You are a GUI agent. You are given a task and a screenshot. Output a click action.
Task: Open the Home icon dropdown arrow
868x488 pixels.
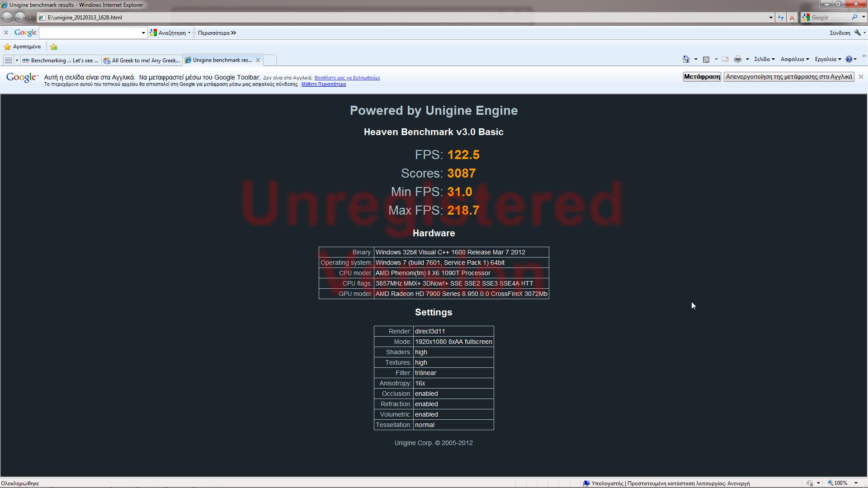tap(696, 59)
